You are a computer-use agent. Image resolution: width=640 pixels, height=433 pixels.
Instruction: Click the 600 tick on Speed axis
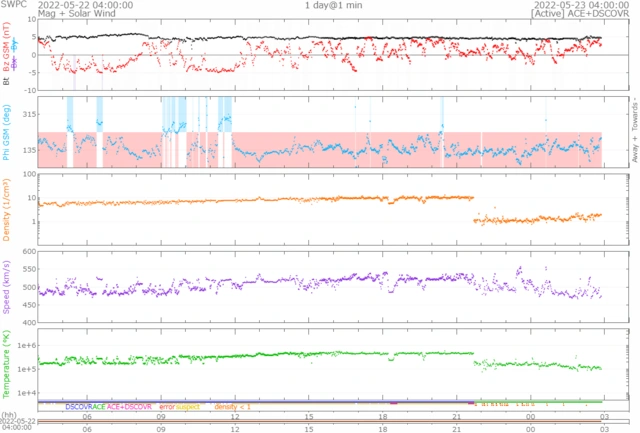coord(29,251)
